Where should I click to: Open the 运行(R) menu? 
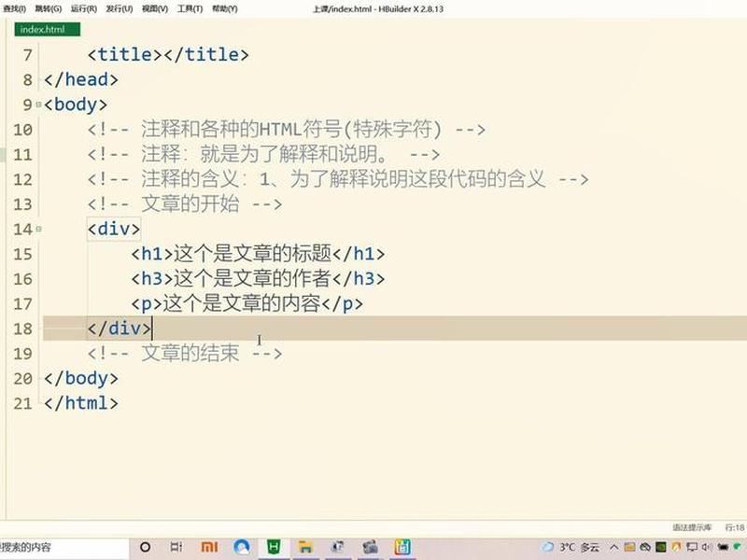click(x=84, y=9)
